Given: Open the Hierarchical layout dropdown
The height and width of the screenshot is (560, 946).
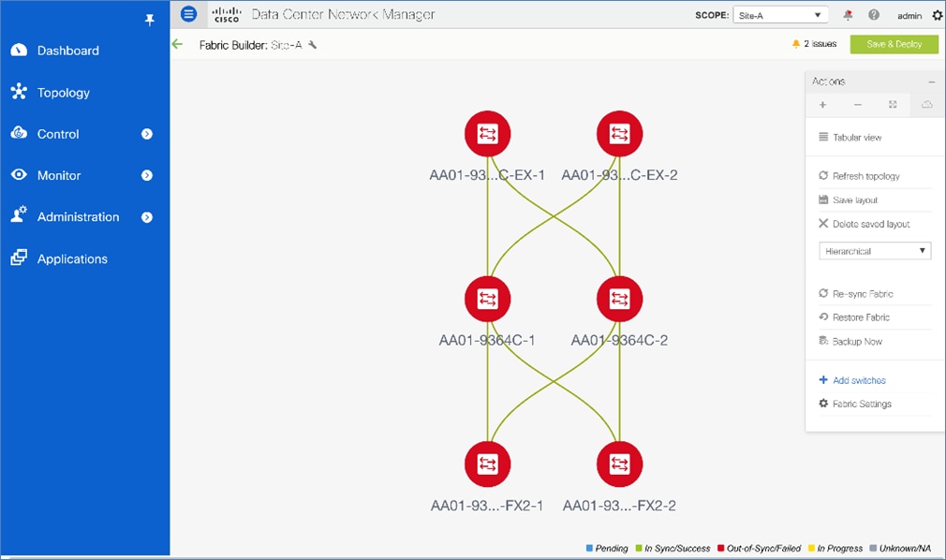Looking at the screenshot, I should coord(875,251).
